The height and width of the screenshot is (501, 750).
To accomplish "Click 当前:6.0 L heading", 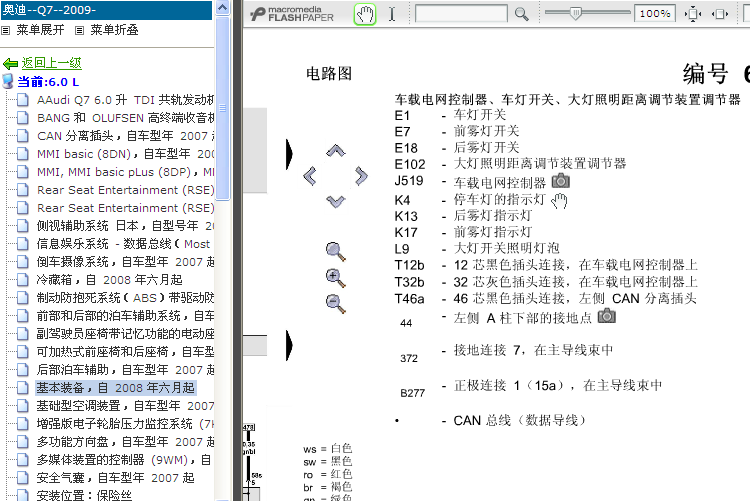I will point(48,82).
